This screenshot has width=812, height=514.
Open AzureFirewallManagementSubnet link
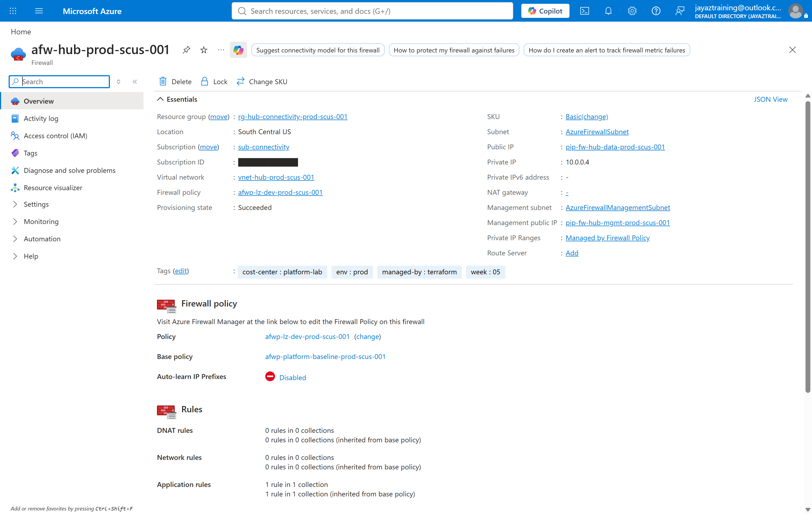tap(618, 207)
